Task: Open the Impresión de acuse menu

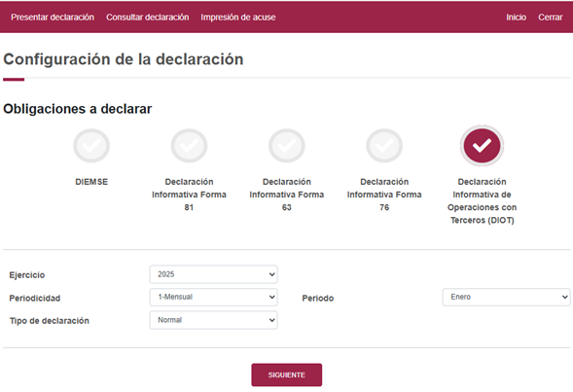Action: pos(238,18)
